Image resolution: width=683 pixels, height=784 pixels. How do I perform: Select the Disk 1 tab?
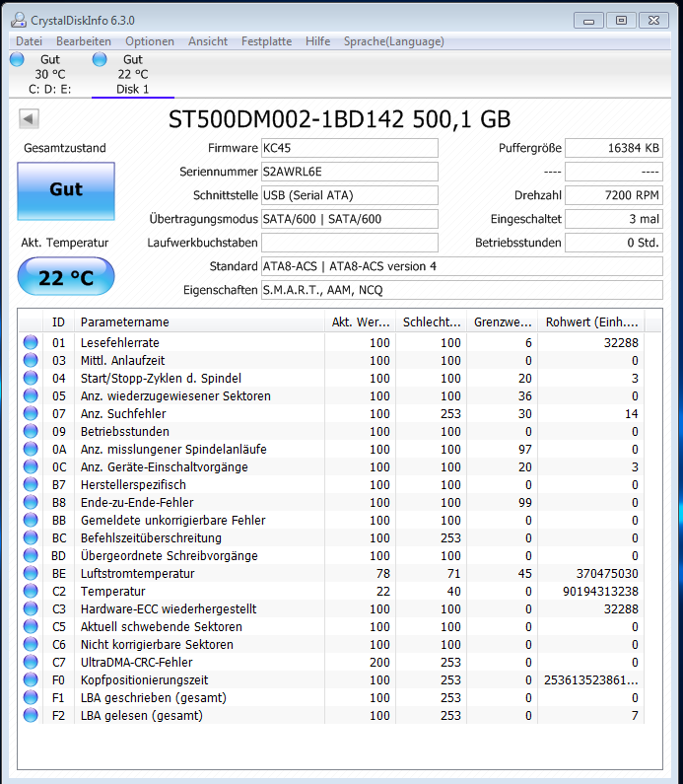133,74
